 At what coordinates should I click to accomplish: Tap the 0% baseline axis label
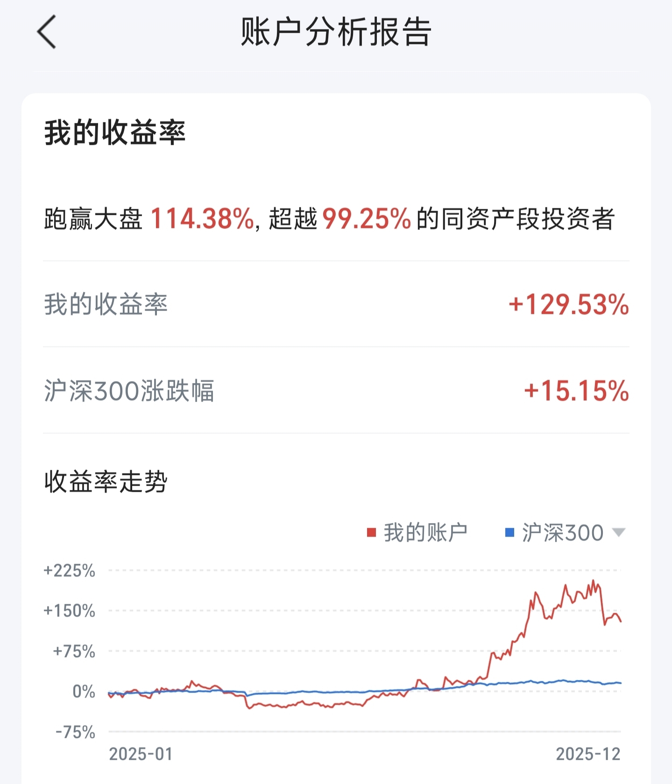click(84, 692)
